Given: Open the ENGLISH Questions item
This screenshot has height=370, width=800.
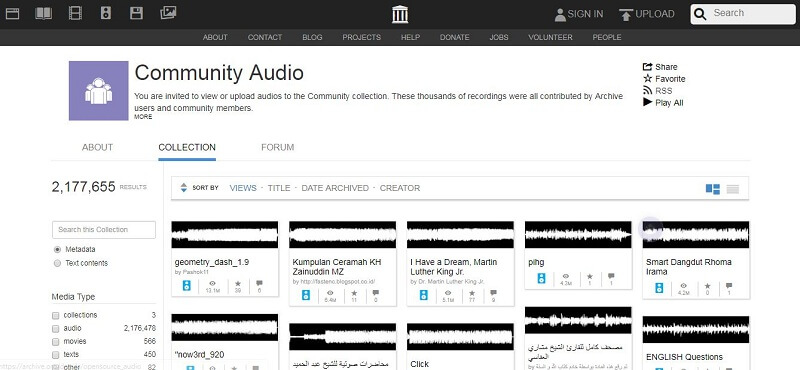Looking at the screenshot, I should 684,357.
